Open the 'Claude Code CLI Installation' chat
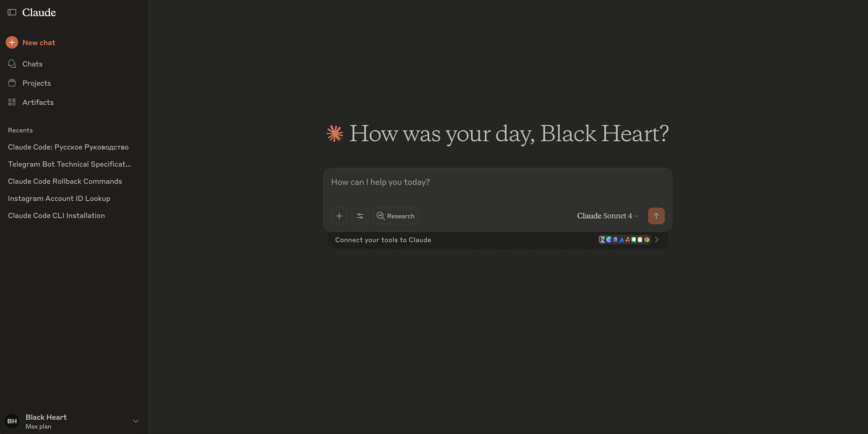Viewport: 868px width, 434px height. pyautogui.click(x=56, y=216)
